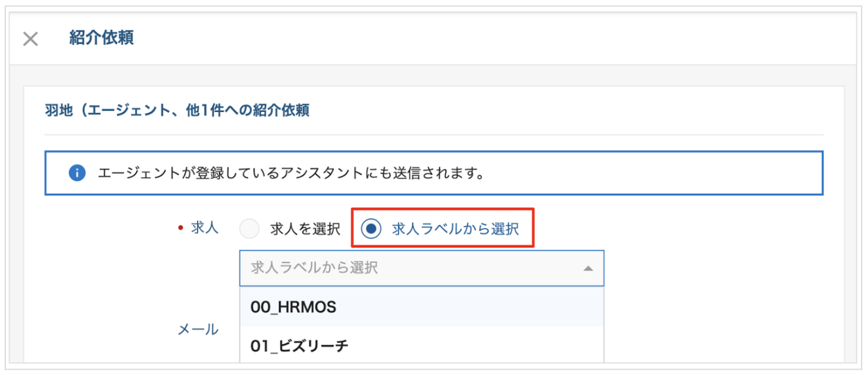Choose 01_ビズリーチ from the label list
This screenshot has height=379, width=868.
422,345
